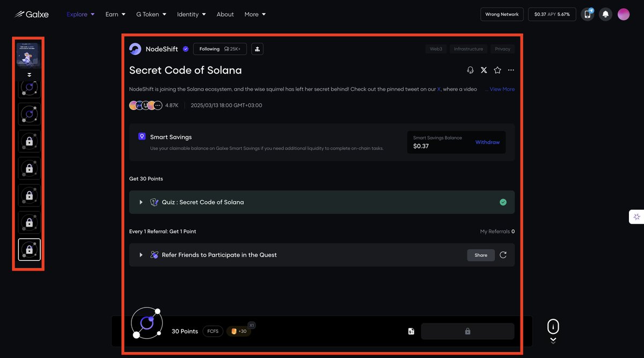Screen dimensions: 644x358
Task: Click the green completed checkmark on Quiz
Action: tap(503, 202)
